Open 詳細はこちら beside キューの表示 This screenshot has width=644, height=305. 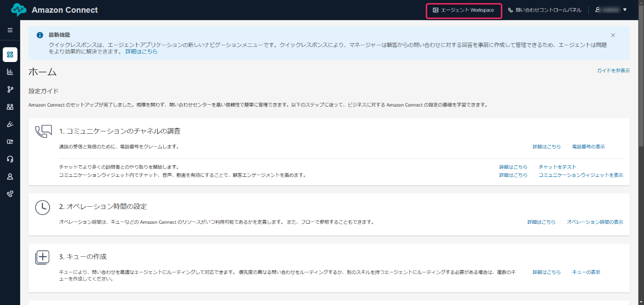547,272
